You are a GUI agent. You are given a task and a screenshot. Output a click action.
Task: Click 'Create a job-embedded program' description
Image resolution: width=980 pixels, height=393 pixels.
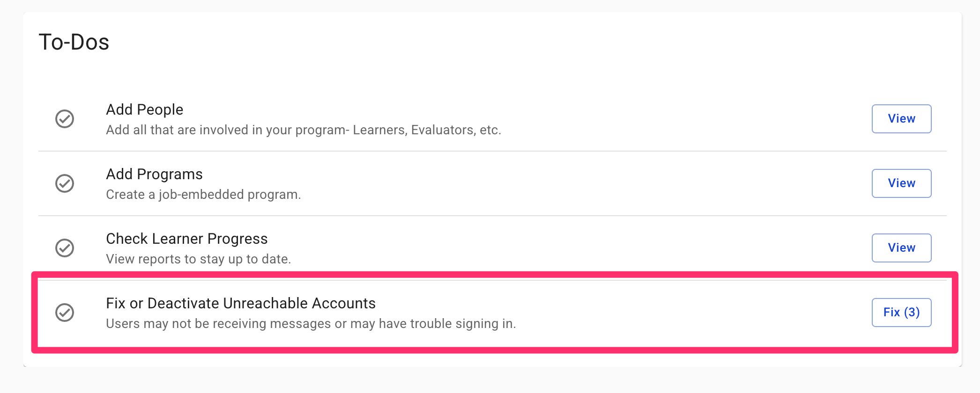[x=203, y=195]
